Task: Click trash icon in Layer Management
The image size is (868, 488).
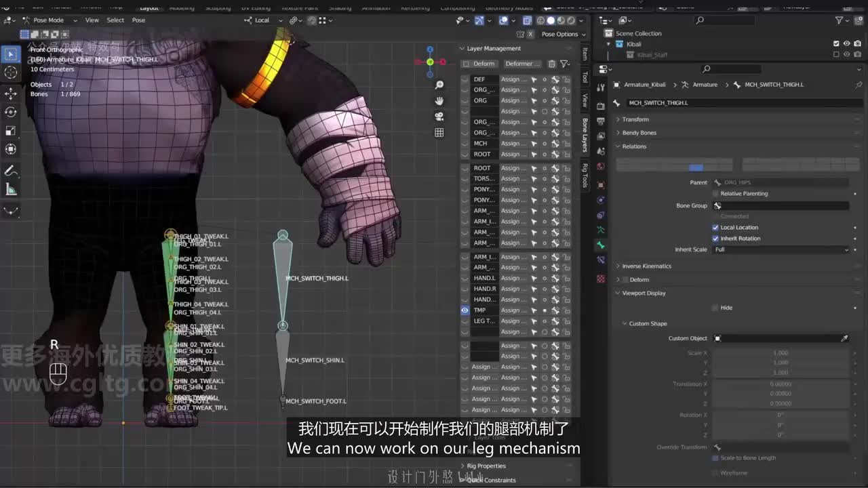Action: [x=552, y=64]
